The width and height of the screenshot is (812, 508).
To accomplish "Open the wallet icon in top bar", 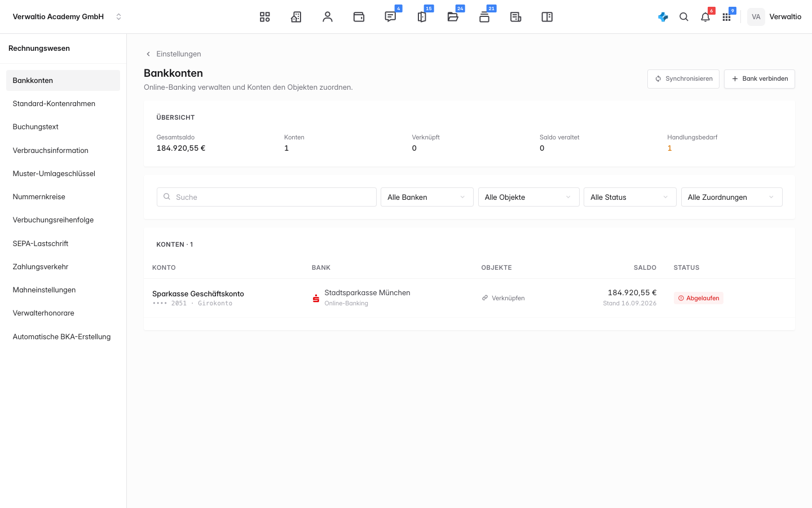I will tap(359, 17).
